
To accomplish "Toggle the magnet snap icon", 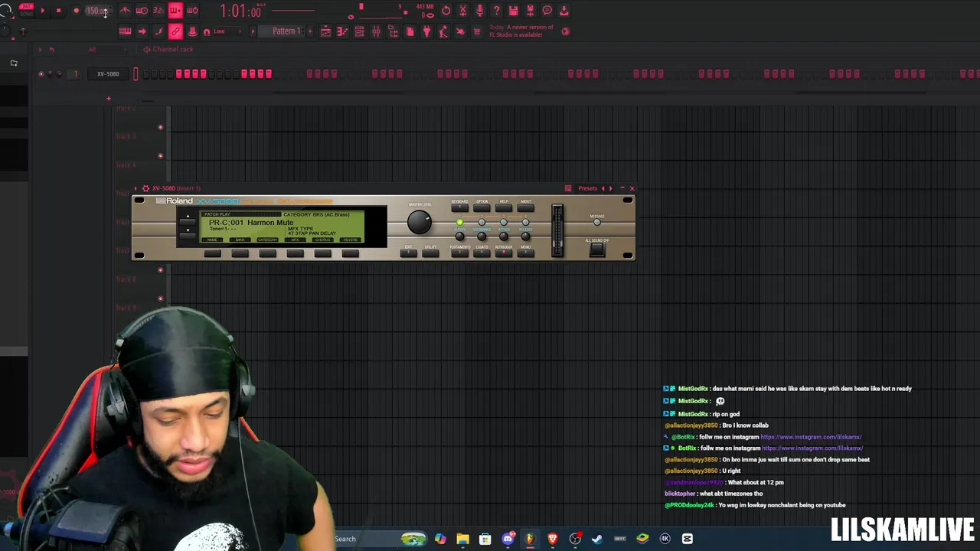I will click(206, 32).
